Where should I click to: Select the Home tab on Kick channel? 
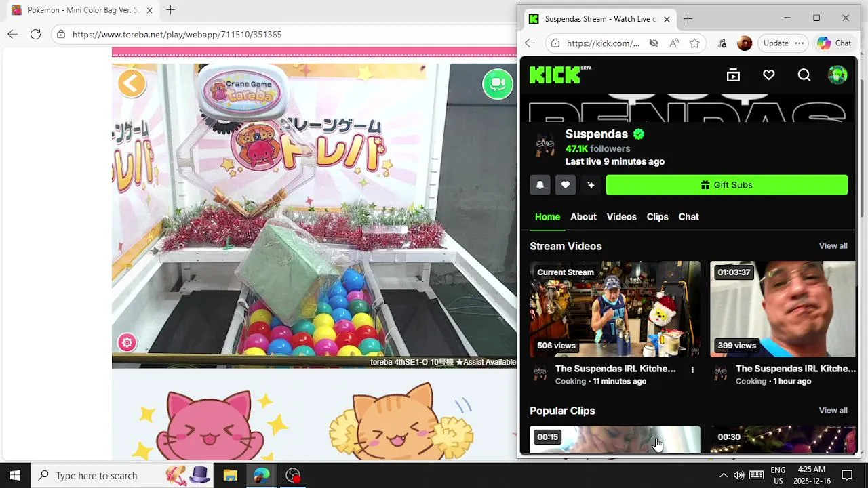click(547, 217)
